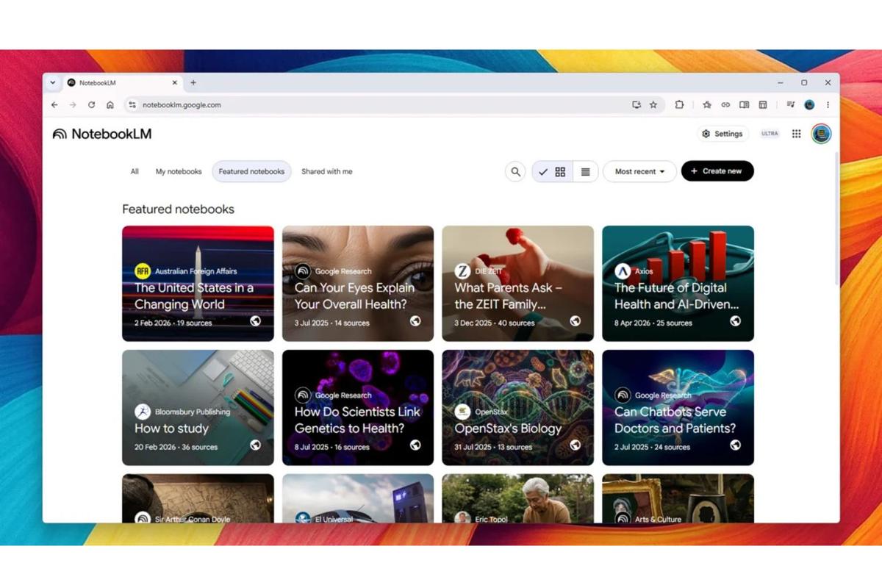Image resolution: width=882 pixels, height=588 pixels.
Task: Click globe icon on How to study card
Action: [255, 445]
